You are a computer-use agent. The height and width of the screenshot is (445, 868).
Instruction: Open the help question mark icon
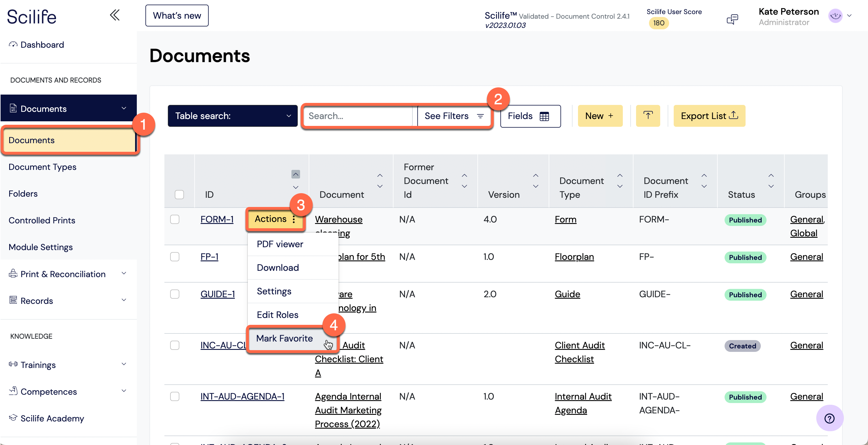click(829, 418)
